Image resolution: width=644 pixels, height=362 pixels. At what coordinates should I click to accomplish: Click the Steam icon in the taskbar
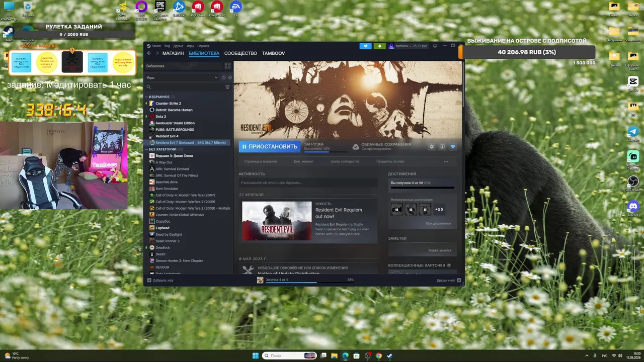tap(389, 355)
